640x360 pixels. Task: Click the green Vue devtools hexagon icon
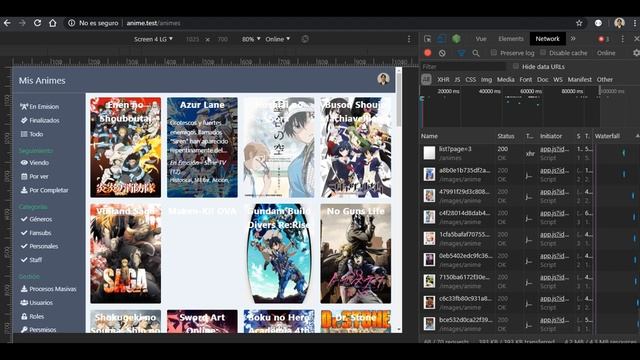(x=456, y=39)
